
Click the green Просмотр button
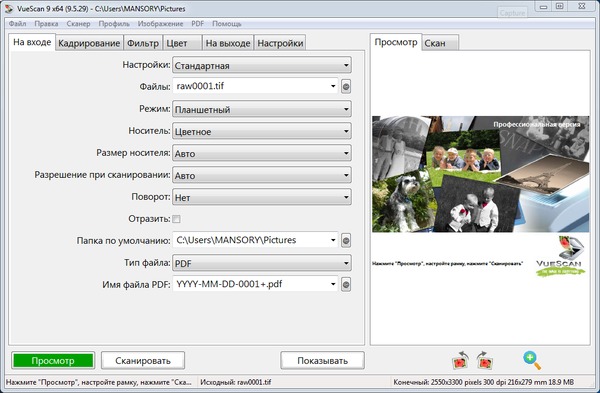53,360
